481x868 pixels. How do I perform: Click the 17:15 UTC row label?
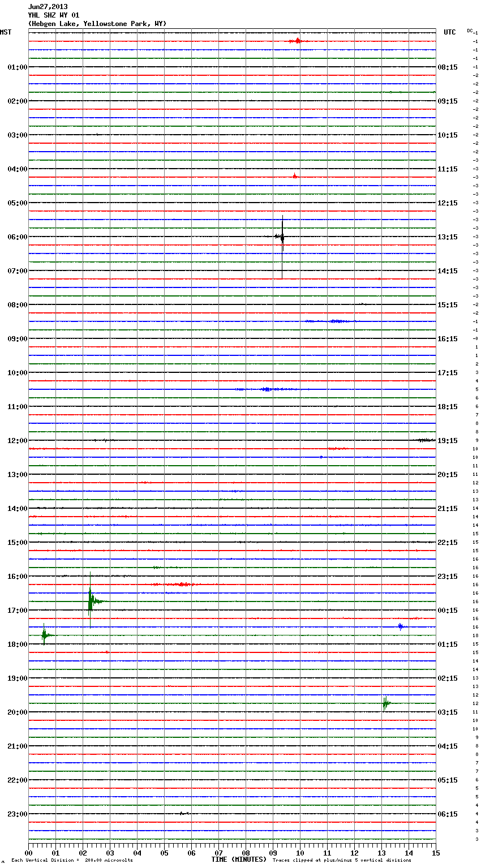pyautogui.click(x=448, y=373)
